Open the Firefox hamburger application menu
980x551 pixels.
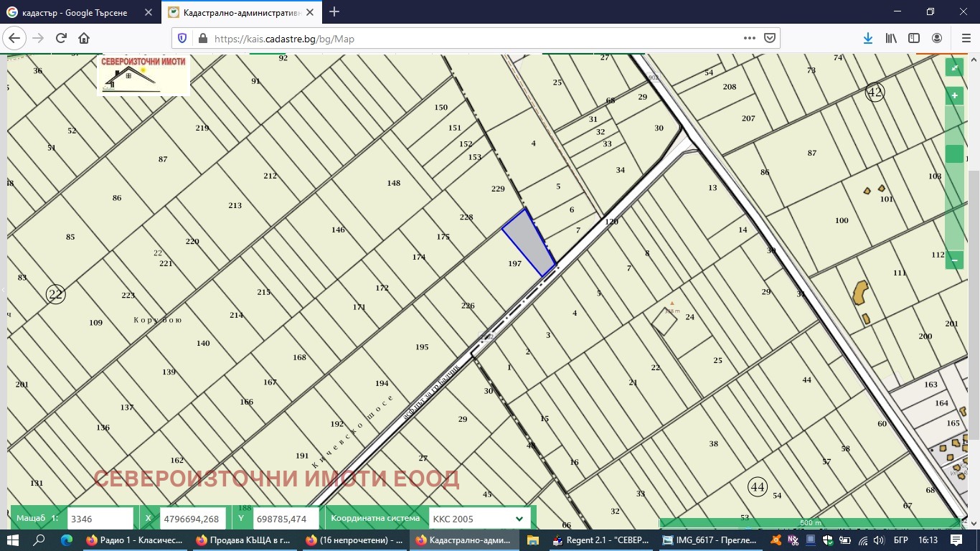coord(965,39)
